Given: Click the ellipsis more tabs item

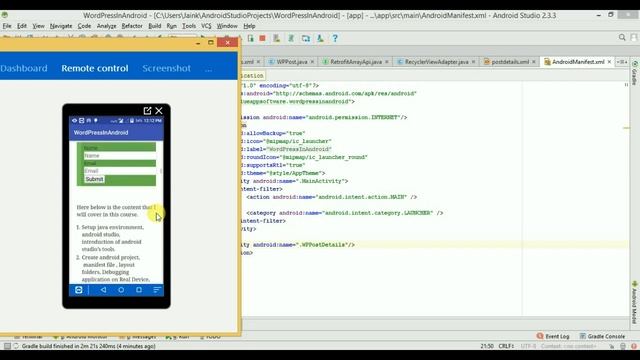Looking at the screenshot, I should click(208, 69).
